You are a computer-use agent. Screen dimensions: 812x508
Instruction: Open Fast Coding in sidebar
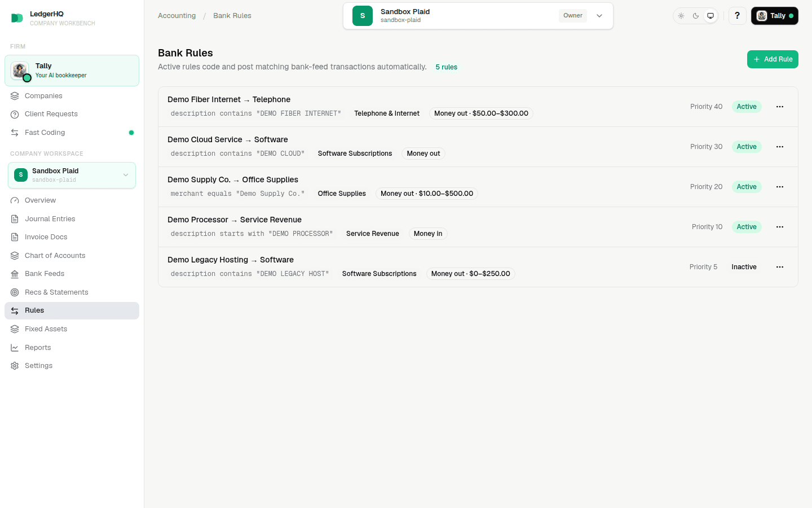click(x=72, y=133)
